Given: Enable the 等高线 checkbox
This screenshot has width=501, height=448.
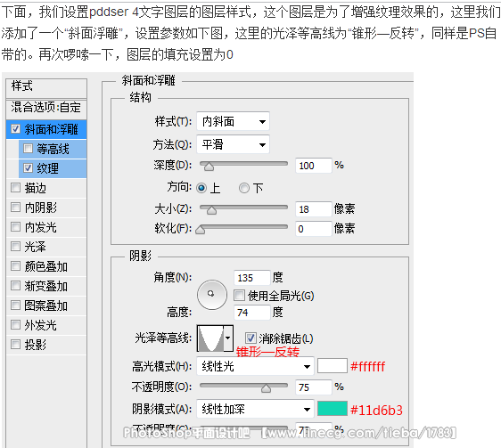Looking at the screenshot, I should (x=29, y=149).
